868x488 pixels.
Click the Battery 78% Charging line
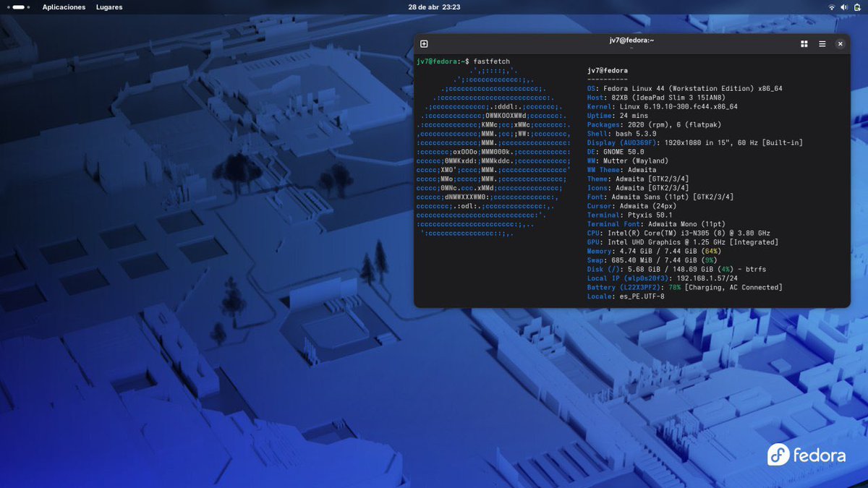pyautogui.click(x=685, y=288)
